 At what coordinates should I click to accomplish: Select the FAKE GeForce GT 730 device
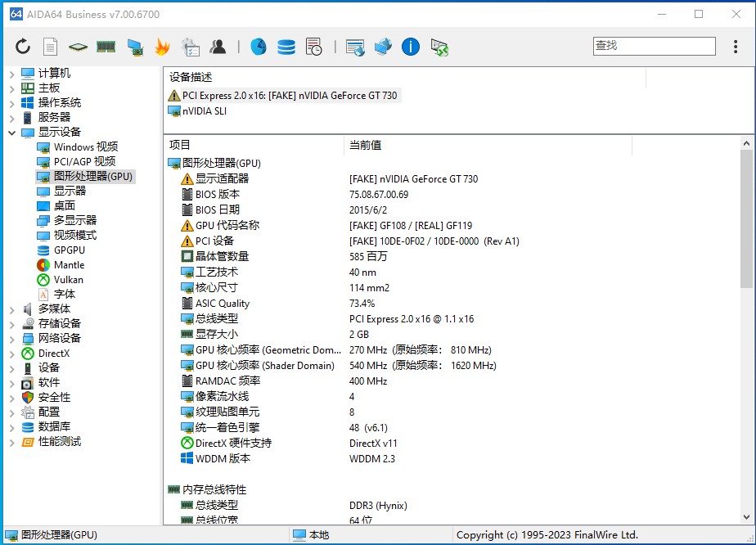(283, 96)
